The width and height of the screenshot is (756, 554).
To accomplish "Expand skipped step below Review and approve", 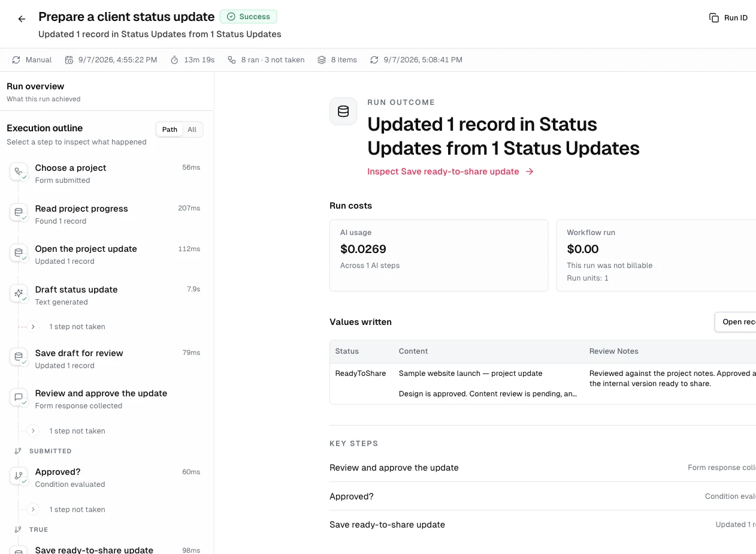I will [x=34, y=431].
